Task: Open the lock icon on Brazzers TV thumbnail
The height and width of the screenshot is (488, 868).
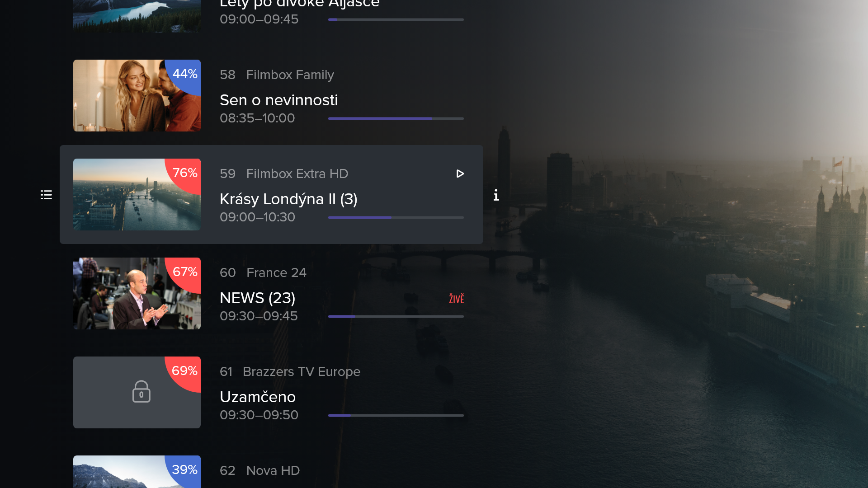Action: point(141,391)
